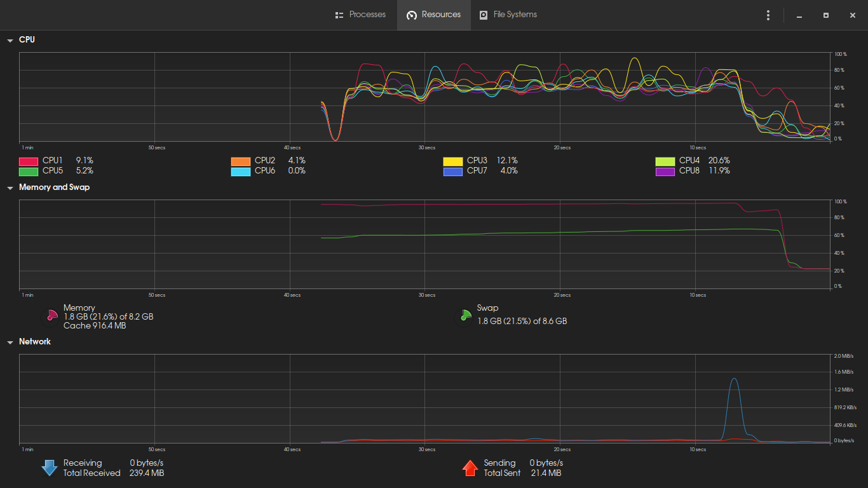Maximize the System Monitor window
868x488 pixels.
point(826,15)
